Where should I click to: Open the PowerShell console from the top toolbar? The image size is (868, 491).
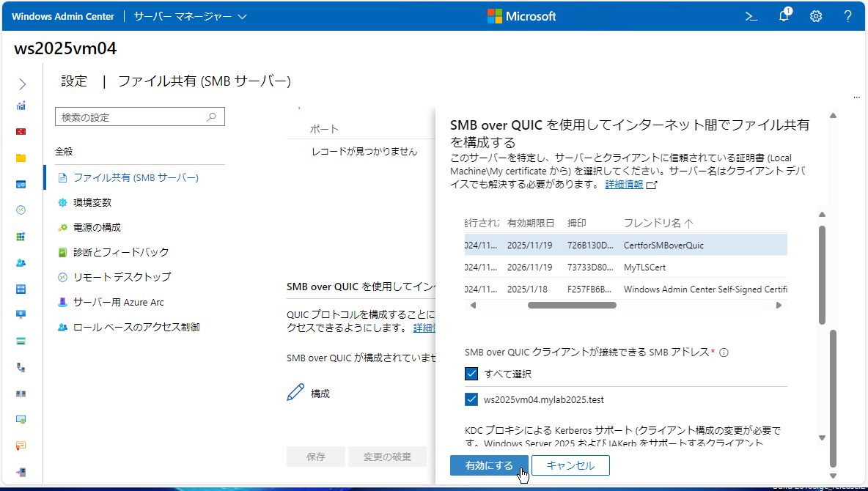[x=751, y=15]
